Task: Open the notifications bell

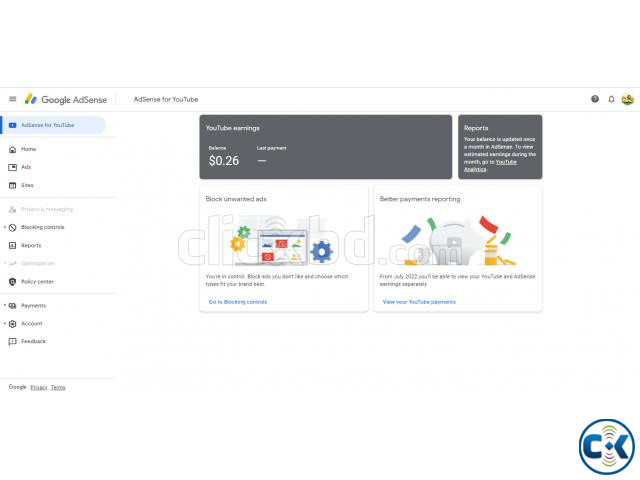Action: click(x=611, y=99)
